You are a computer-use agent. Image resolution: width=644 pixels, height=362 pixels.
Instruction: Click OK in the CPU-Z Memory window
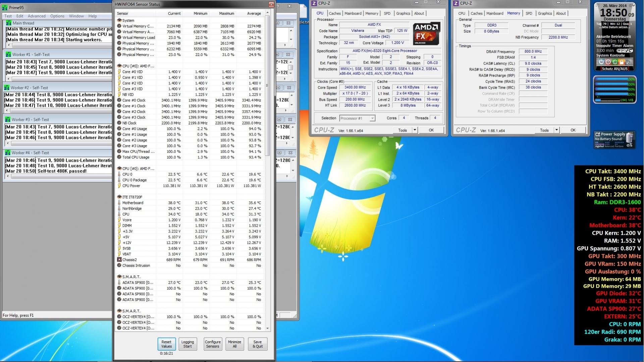(x=573, y=130)
